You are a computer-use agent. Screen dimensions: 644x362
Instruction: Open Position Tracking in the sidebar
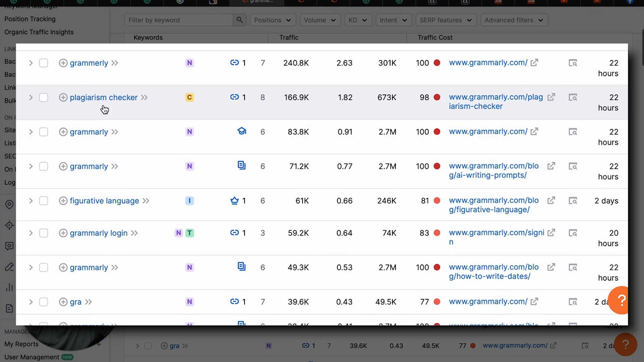pyautogui.click(x=30, y=19)
